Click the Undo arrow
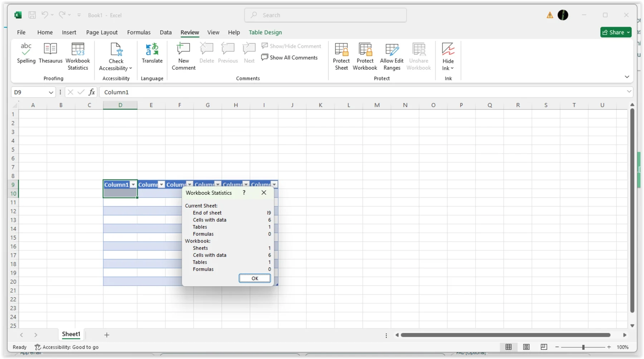644x359 pixels. pyautogui.click(x=45, y=15)
